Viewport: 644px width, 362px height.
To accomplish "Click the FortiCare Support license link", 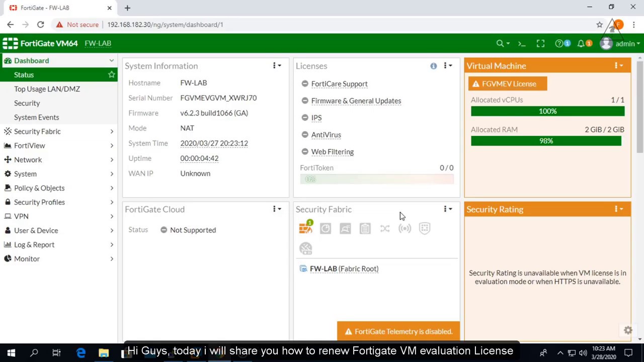I will coord(339,84).
